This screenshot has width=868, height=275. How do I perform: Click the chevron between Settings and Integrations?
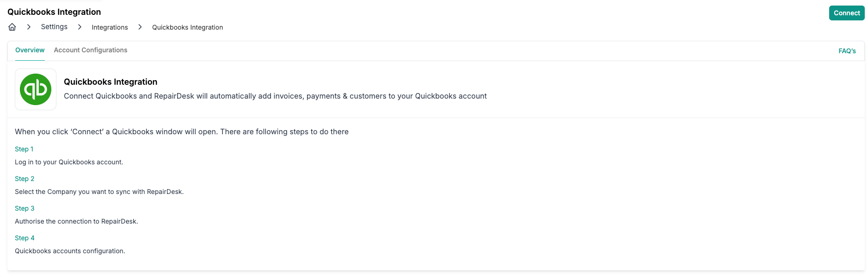pos(80,27)
